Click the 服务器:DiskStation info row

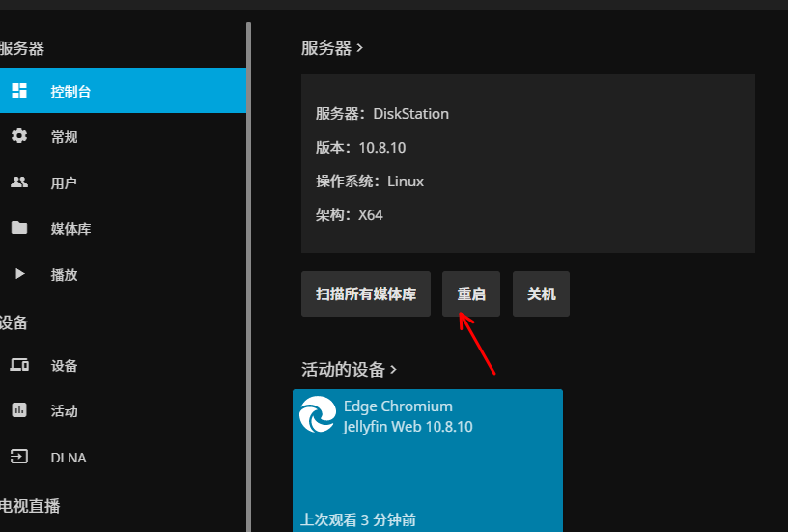coord(382,113)
